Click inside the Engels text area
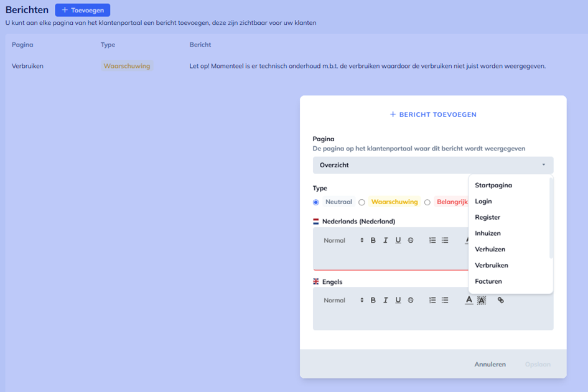 (x=433, y=319)
